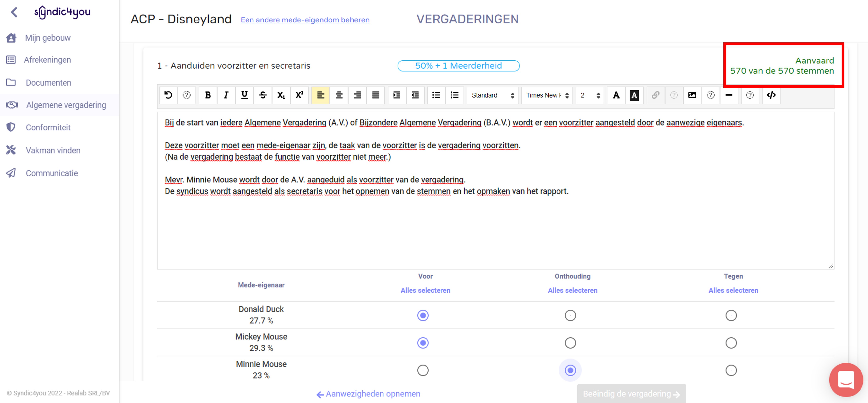Go to Afrekeningen in the sidebar

(x=47, y=60)
